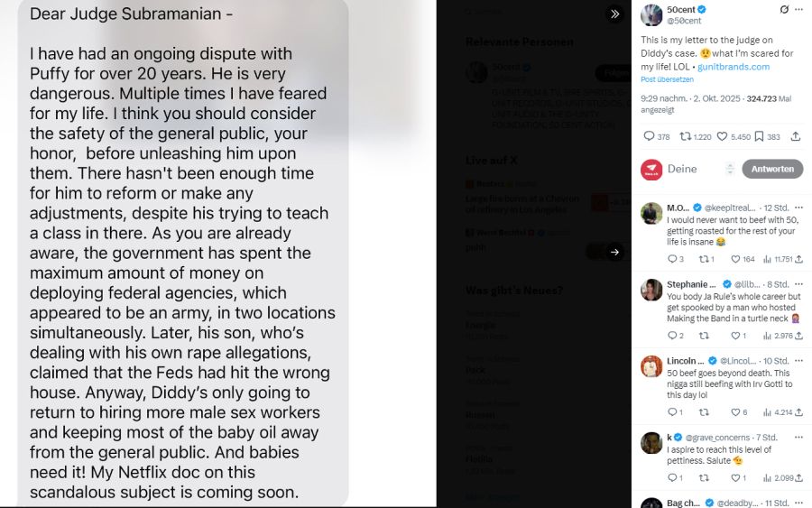This screenshot has height=508, width=812.
Task: Open the gunitbrands.com link
Action: point(733,67)
